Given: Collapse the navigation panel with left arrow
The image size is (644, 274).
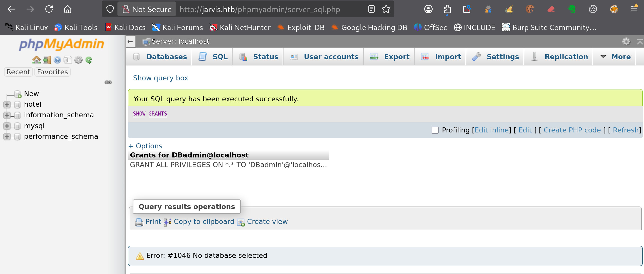Looking at the screenshot, I should (x=130, y=41).
